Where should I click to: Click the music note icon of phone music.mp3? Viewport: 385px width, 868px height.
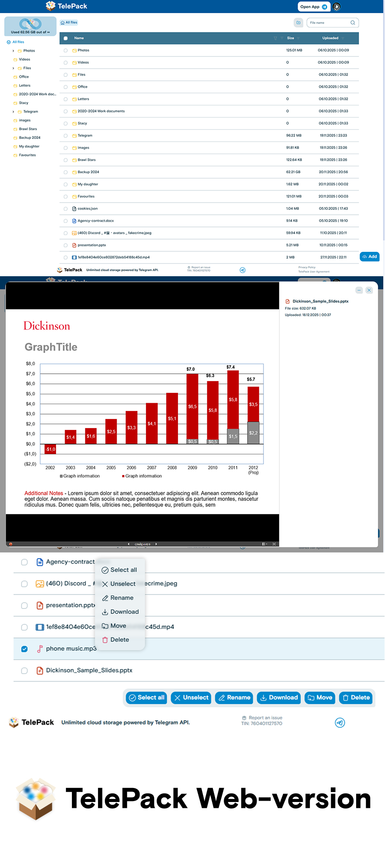(x=40, y=649)
